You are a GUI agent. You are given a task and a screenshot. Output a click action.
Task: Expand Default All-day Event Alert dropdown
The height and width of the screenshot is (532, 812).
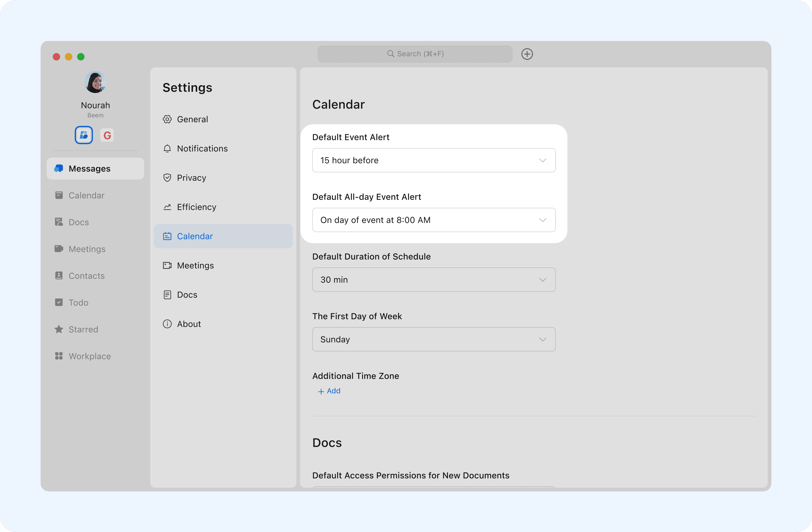pyautogui.click(x=434, y=220)
